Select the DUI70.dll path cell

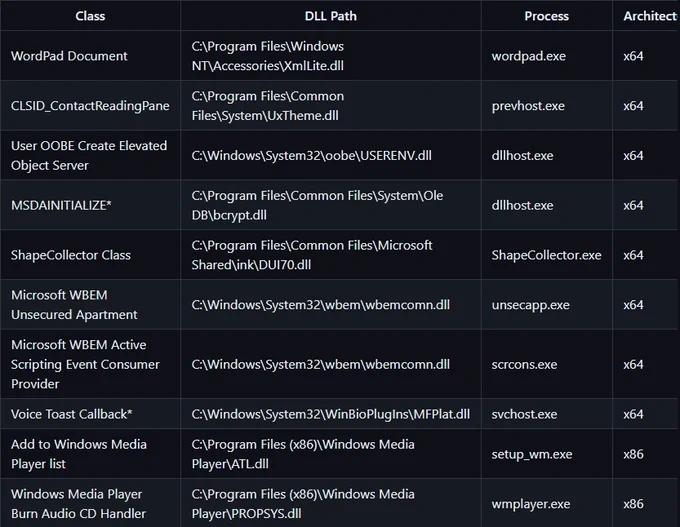point(330,255)
